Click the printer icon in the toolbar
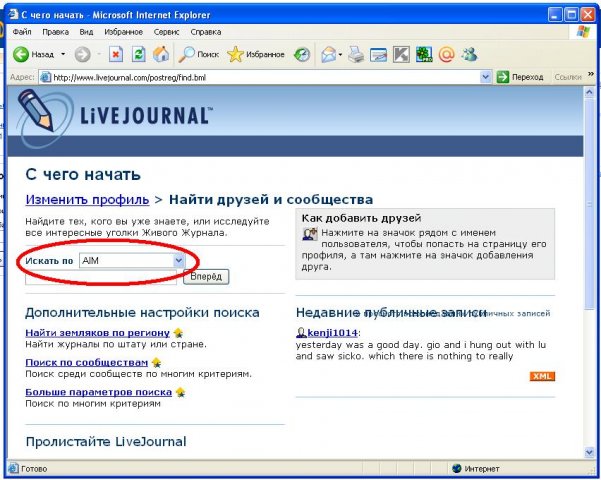 pyautogui.click(x=355, y=54)
